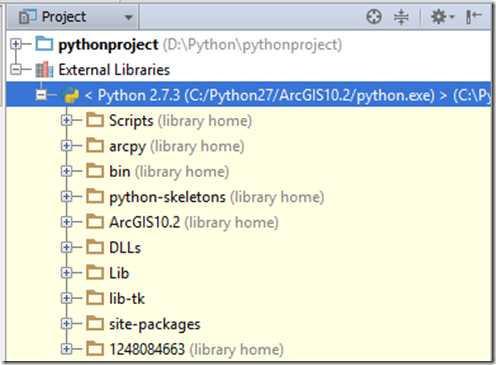Viewport: 496px width, 365px height.
Task: Expand the site-packages folder
Action: (67, 324)
